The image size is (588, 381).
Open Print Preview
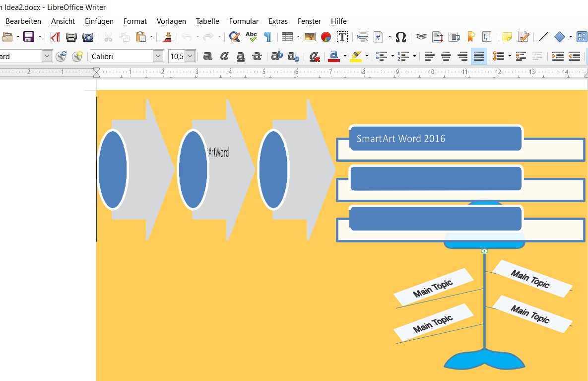(88, 37)
